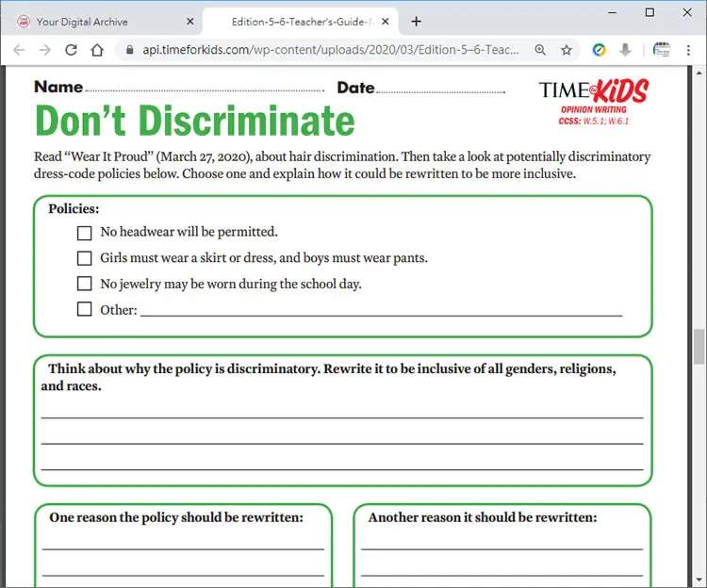Open a new tab with the plus button

[416, 21]
